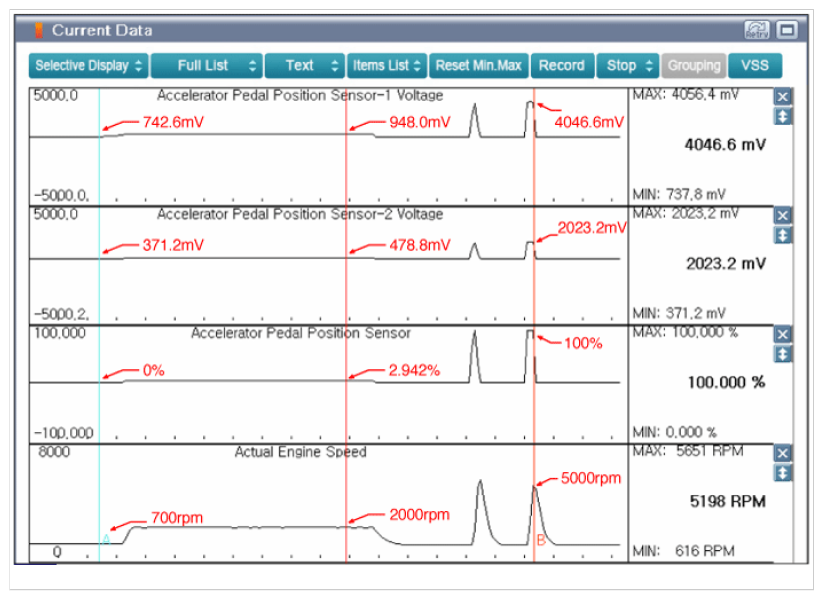Click resize arrows icon for Actual Engine Speed
The image size is (823, 600).
pos(783,472)
